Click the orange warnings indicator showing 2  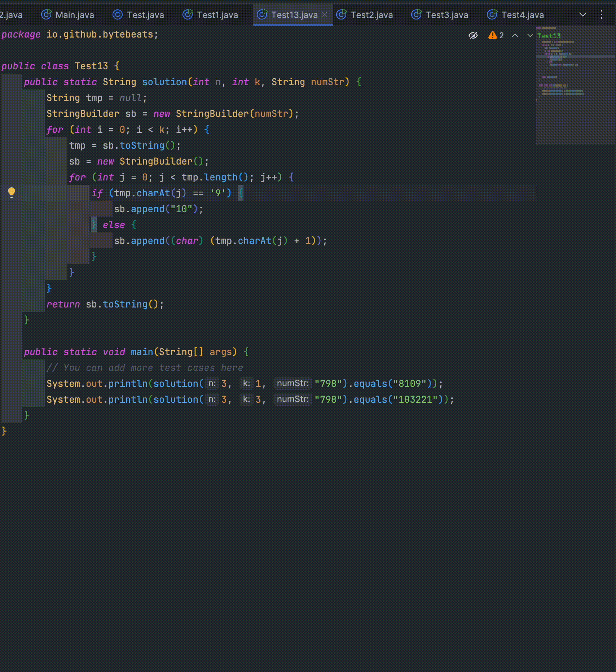(x=496, y=35)
